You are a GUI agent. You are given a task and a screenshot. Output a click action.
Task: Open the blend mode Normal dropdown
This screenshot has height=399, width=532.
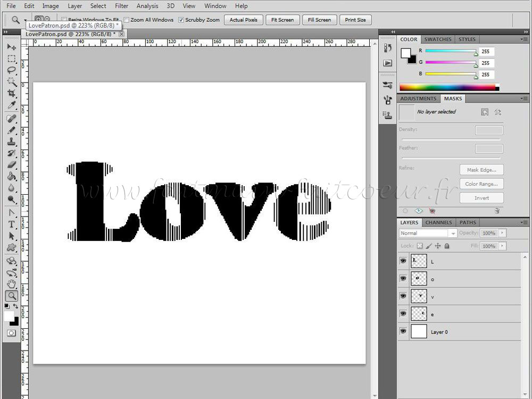pos(428,233)
